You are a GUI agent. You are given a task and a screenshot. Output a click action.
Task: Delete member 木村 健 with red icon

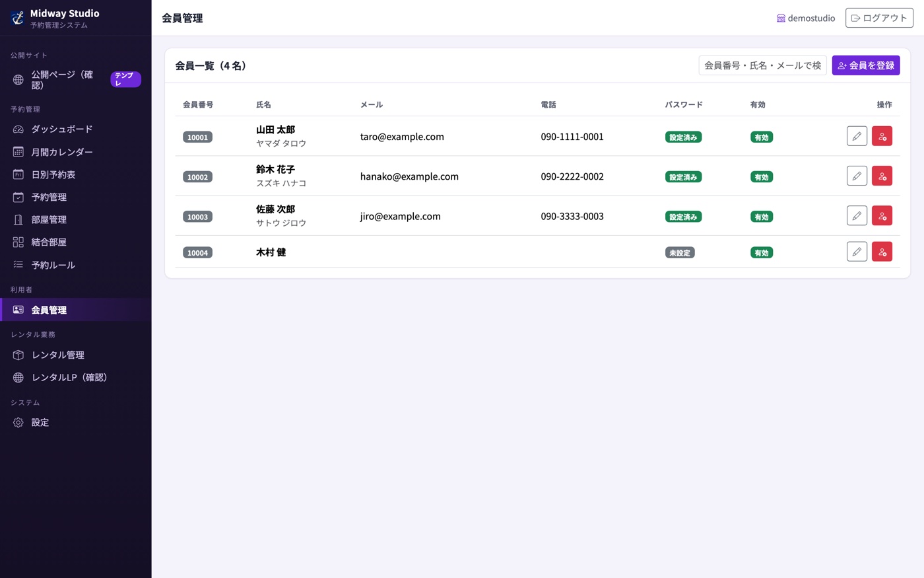(882, 252)
